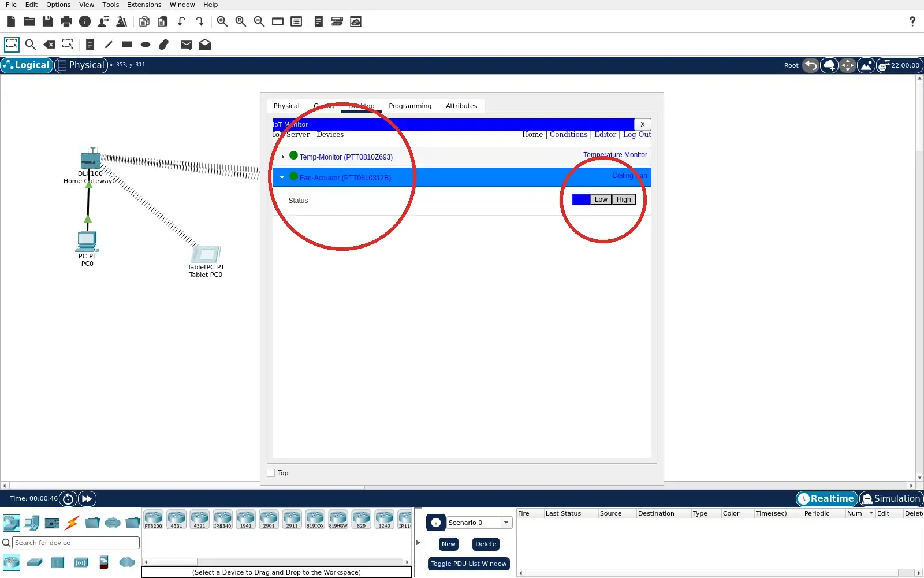The height and width of the screenshot is (578, 924).
Task: Click the Toggle PDU List Window button
Action: coord(468,564)
